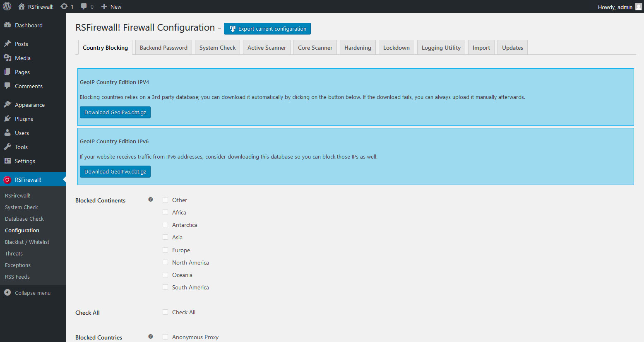Click the home icon for RSFirewall! site
Viewport: 644px width, 342px height.
[x=22, y=6]
